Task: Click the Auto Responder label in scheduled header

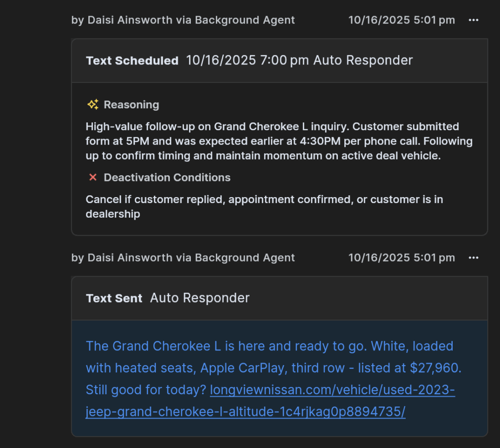Action: click(x=363, y=61)
